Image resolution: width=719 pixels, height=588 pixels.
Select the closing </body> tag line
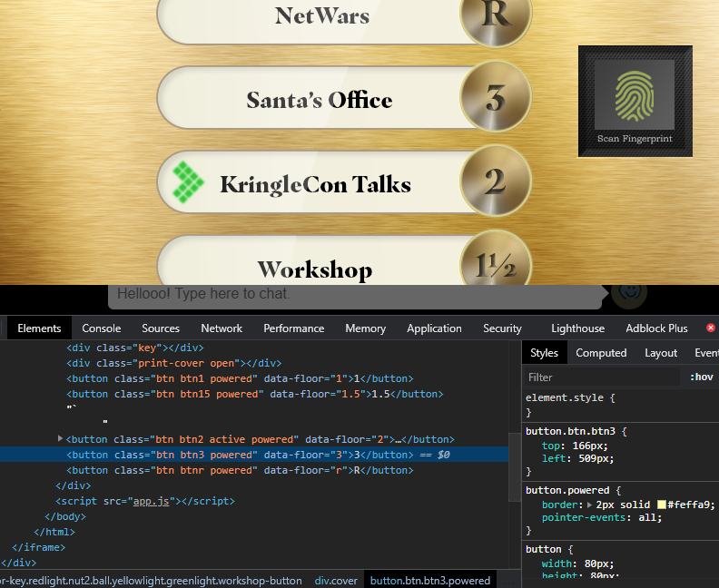pos(65,516)
